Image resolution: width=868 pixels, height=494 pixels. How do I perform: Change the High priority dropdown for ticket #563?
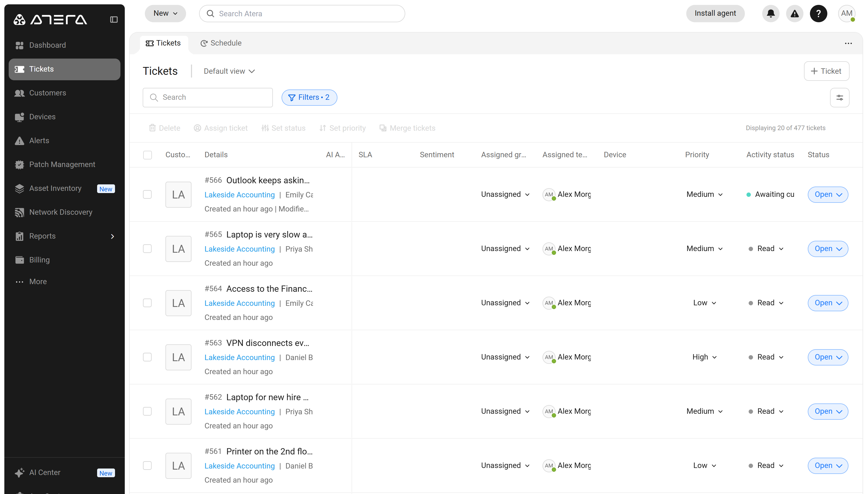[704, 357]
